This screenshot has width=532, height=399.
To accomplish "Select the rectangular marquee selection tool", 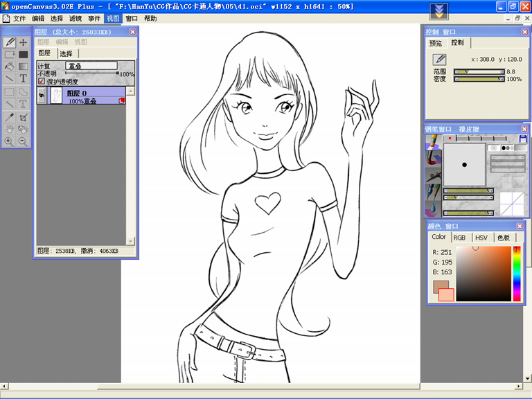I will coord(10,91).
